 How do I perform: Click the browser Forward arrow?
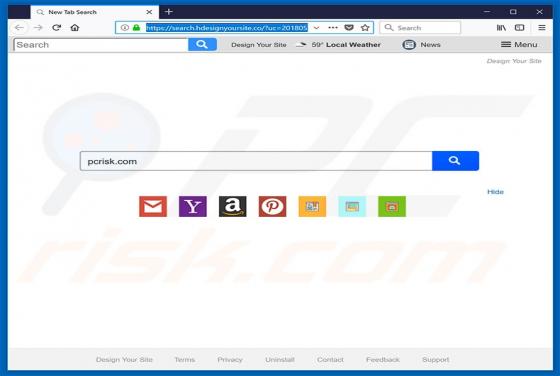pyautogui.click(x=38, y=27)
